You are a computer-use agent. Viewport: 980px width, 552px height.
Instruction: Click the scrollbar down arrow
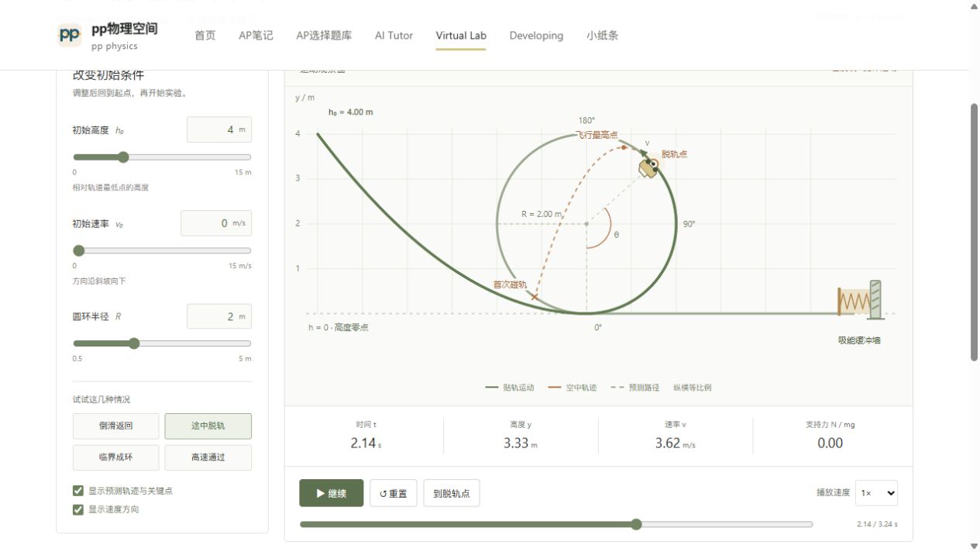pyautogui.click(x=975, y=546)
